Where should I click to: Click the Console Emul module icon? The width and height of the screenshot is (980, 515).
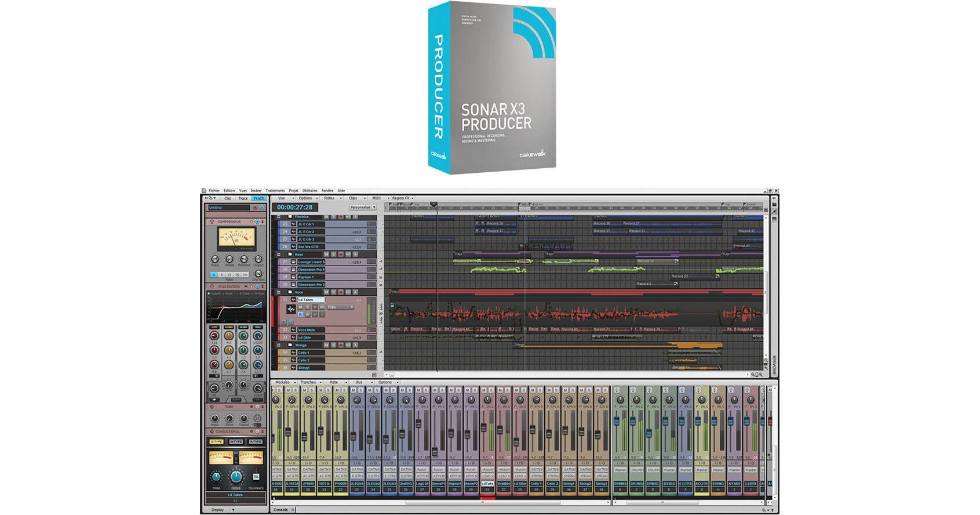point(212,431)
